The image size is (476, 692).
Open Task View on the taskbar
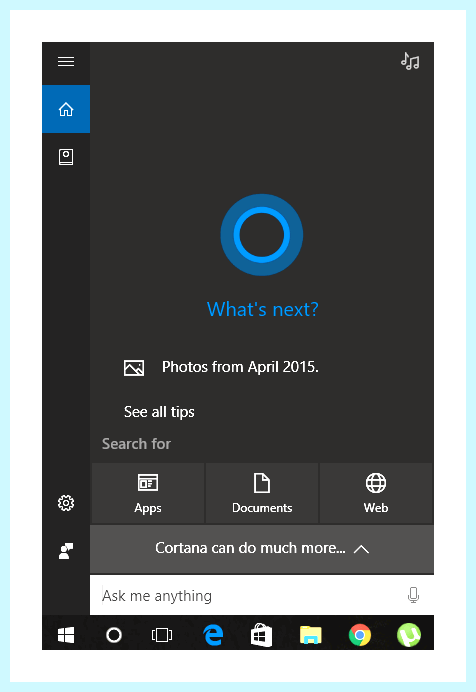coord(162,635)
